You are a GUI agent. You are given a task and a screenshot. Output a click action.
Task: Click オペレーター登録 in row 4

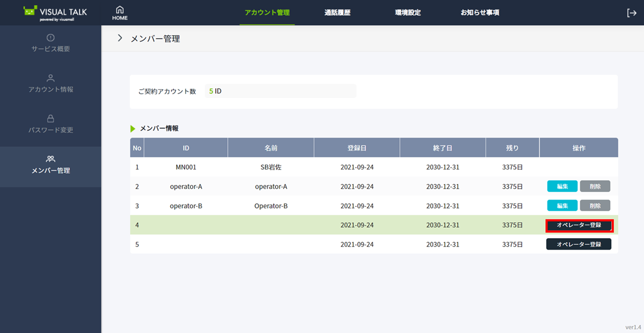pyautogui.click(x=579, y=225)
